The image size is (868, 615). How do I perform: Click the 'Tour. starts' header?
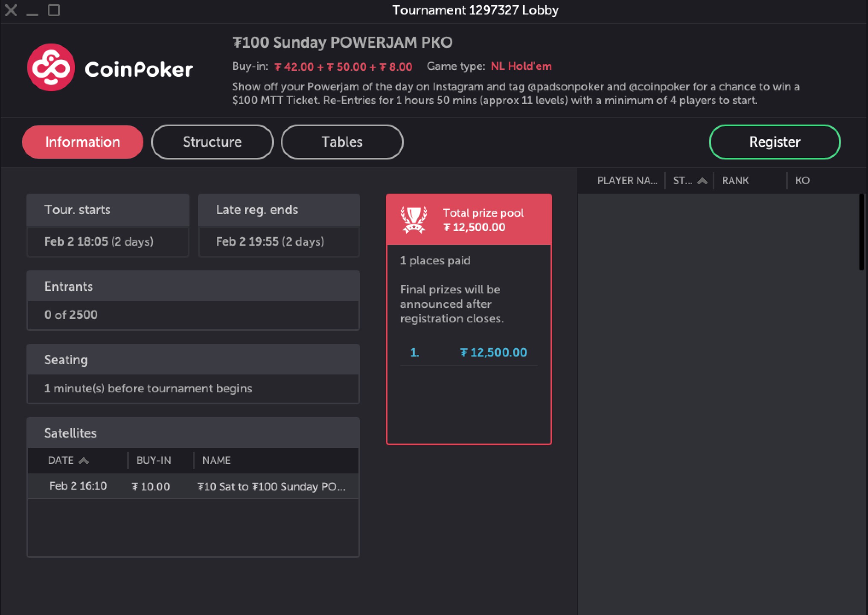click(x=108, y=210)
